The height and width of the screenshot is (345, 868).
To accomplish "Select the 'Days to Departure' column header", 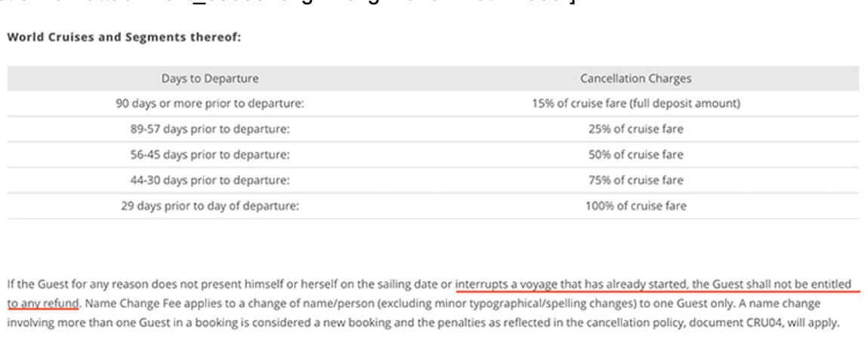I will point(210,79).
